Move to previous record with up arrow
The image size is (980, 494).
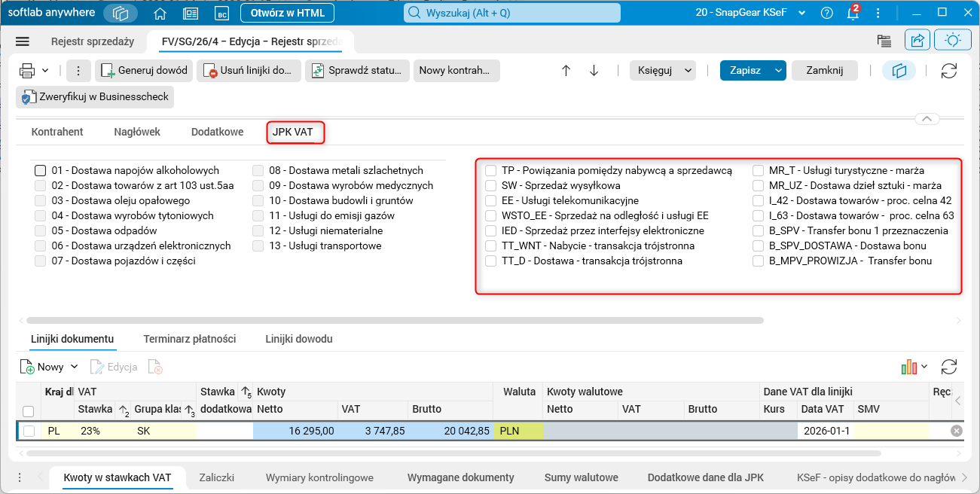566,71
